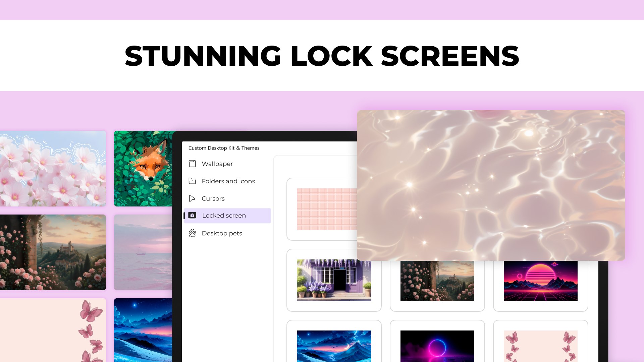Choose the purple wisteria shop lock screen

(x=334, y=280)
